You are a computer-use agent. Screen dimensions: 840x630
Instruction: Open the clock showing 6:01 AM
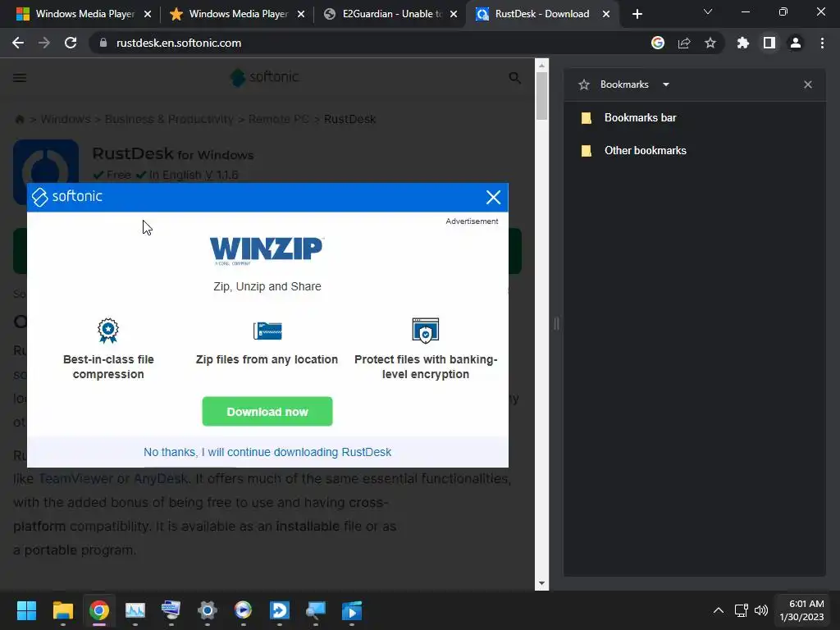click(801, 610)
